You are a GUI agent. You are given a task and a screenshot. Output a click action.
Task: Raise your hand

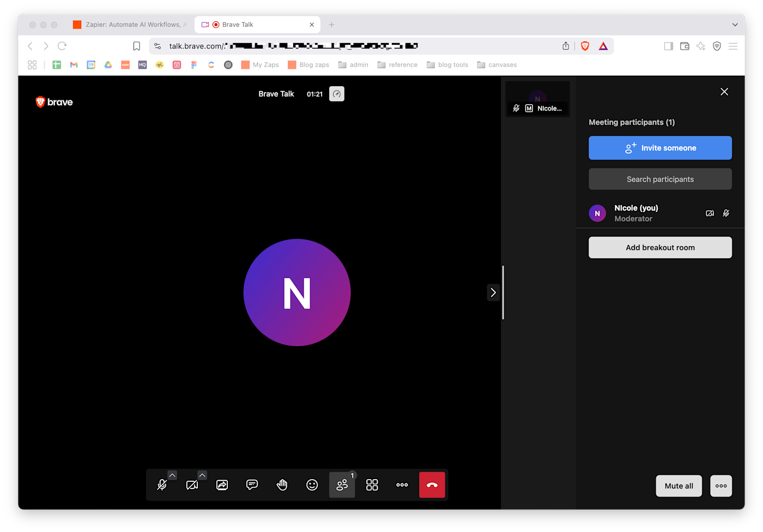(282, 485)
